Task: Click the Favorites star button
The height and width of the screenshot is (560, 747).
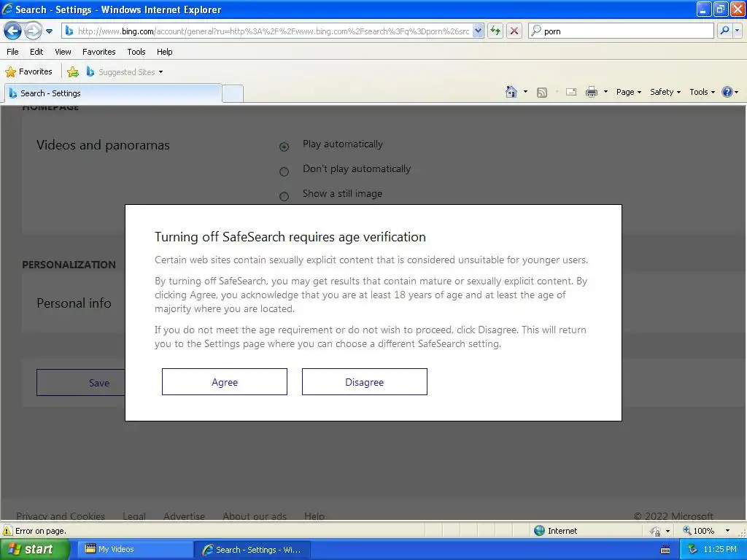Action: click(29, 72)
